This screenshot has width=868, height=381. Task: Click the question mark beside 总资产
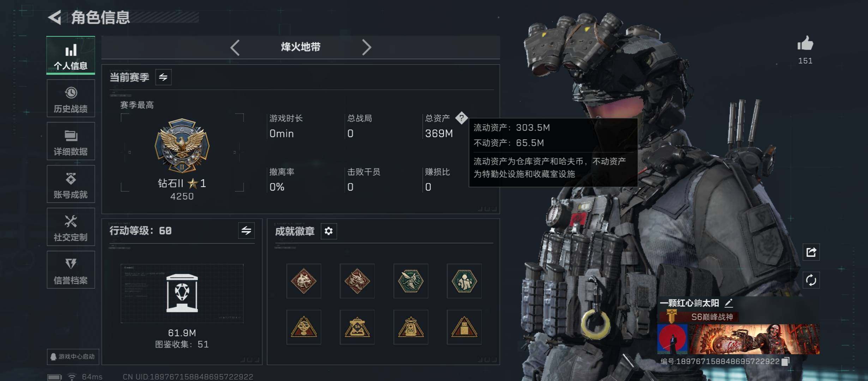click(461, 118)
